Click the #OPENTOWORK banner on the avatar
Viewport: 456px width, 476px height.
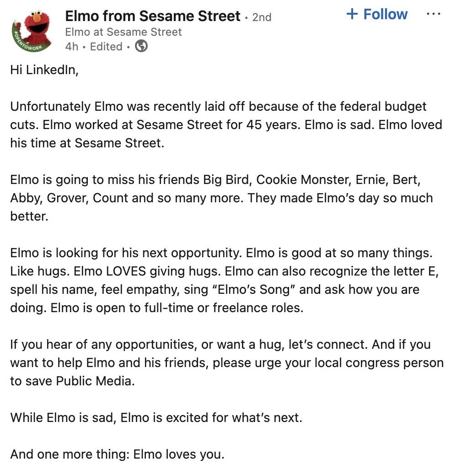[27, 43]
